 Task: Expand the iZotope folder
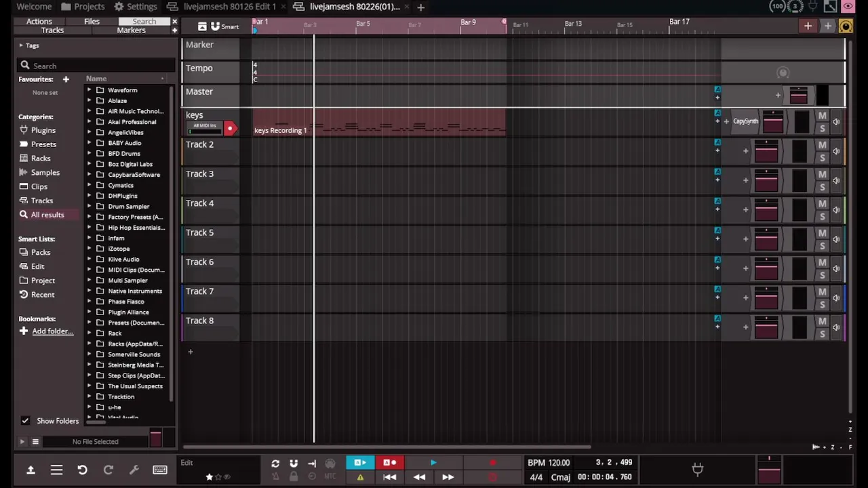(90, 249)
